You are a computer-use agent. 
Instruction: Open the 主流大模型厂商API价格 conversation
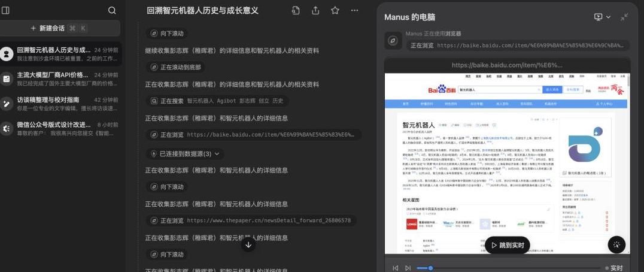[60, 79]
